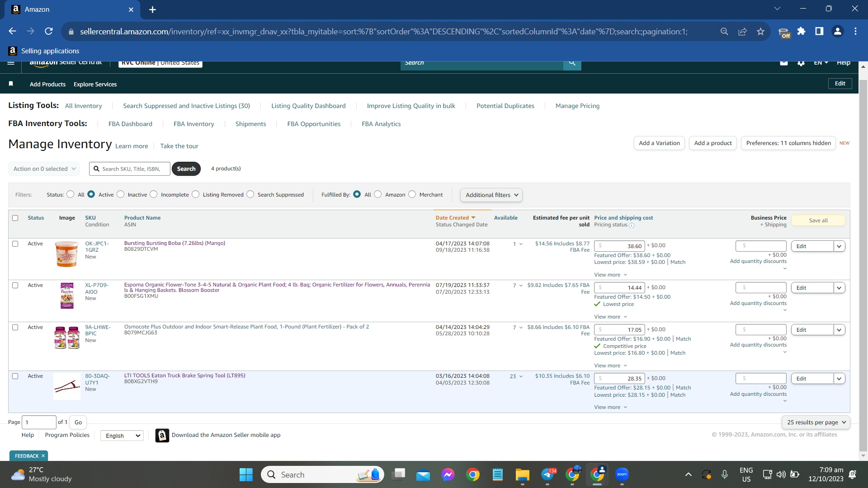Image resolution: width=868 pixels, height=488 pixels.
Task: Open the English language dropdown
Action: 122,436
